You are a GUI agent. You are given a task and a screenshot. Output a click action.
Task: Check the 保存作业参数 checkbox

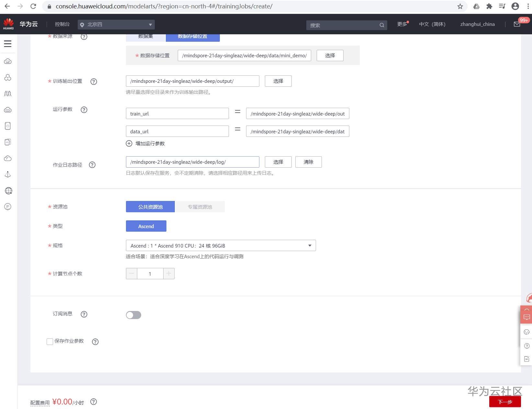50,342
